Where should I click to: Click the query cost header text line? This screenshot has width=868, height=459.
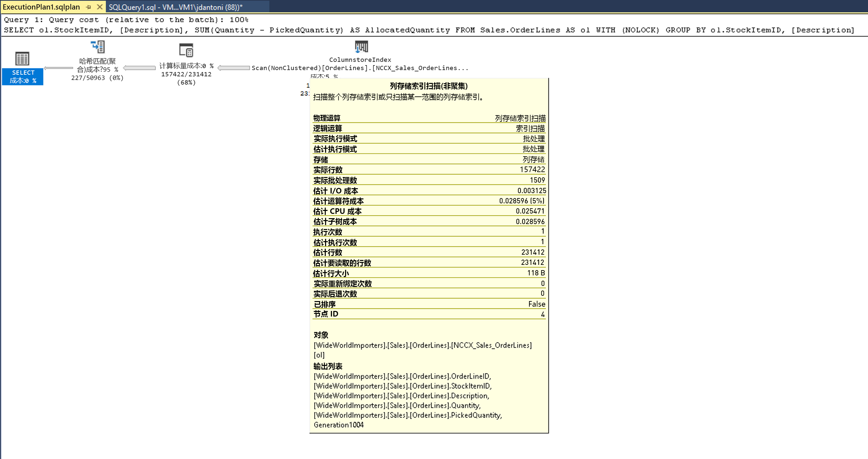(126, 20)
